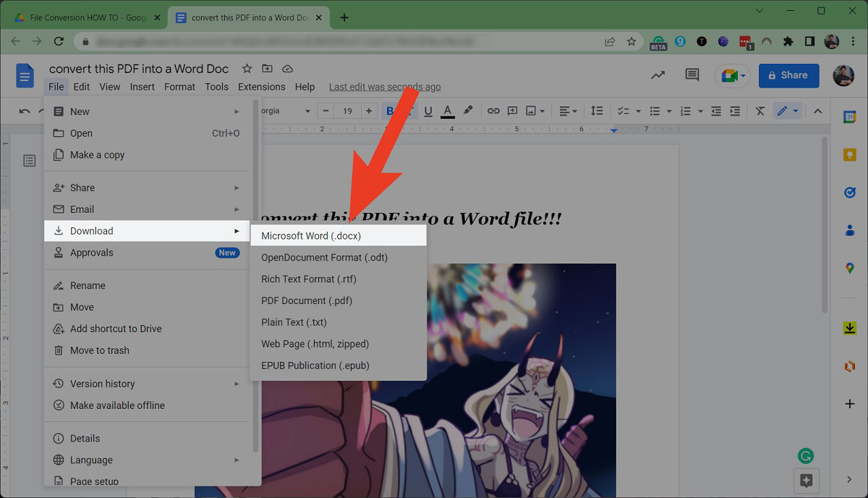Click the insert link icon
868x498 pixels.
[x=493, y=111]
